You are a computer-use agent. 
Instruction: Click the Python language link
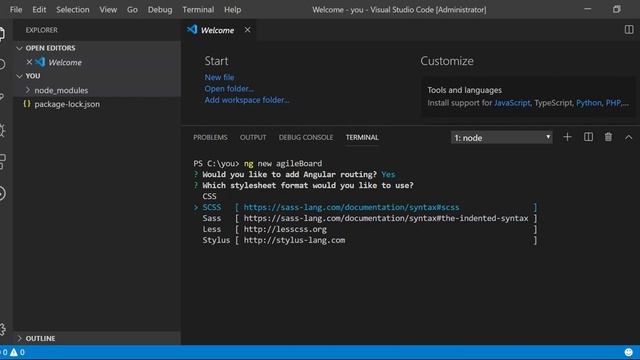tap(589, 103)
